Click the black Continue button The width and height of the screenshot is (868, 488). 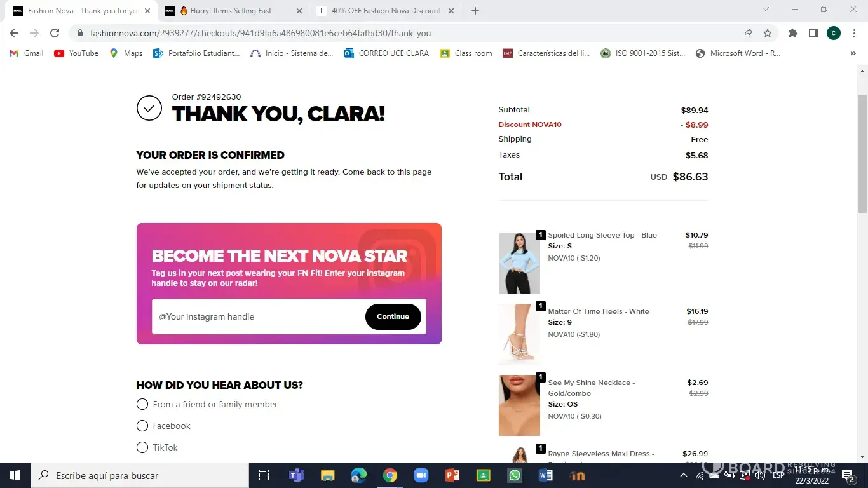(x=393, y=316)
